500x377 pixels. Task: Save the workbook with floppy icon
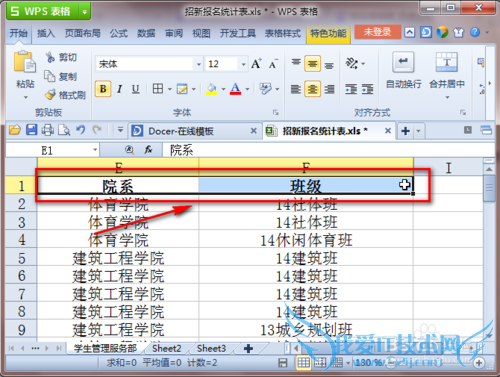pos(32,130)
